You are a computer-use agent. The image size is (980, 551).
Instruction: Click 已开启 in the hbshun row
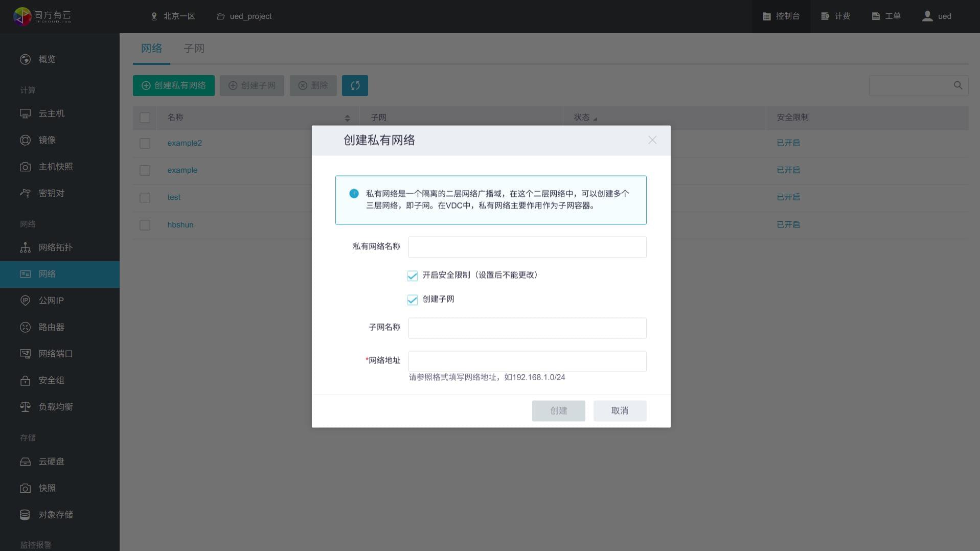point(788,225)
